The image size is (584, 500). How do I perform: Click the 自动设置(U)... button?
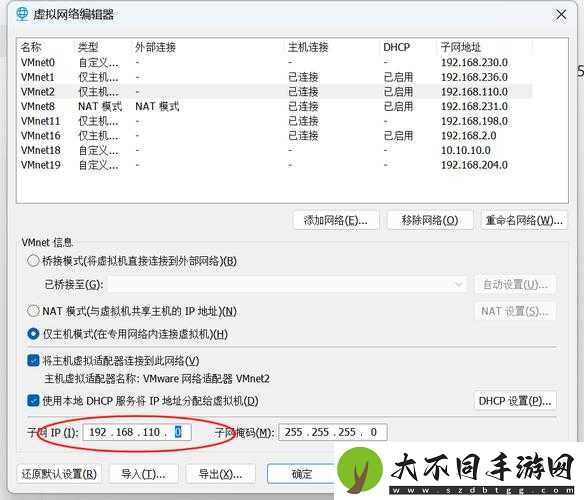(515, 285)
